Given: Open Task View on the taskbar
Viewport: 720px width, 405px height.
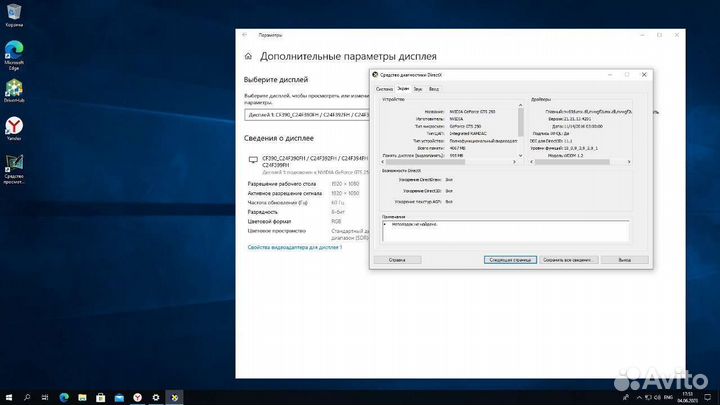Looking at the screenshot, I should (45, 397).
